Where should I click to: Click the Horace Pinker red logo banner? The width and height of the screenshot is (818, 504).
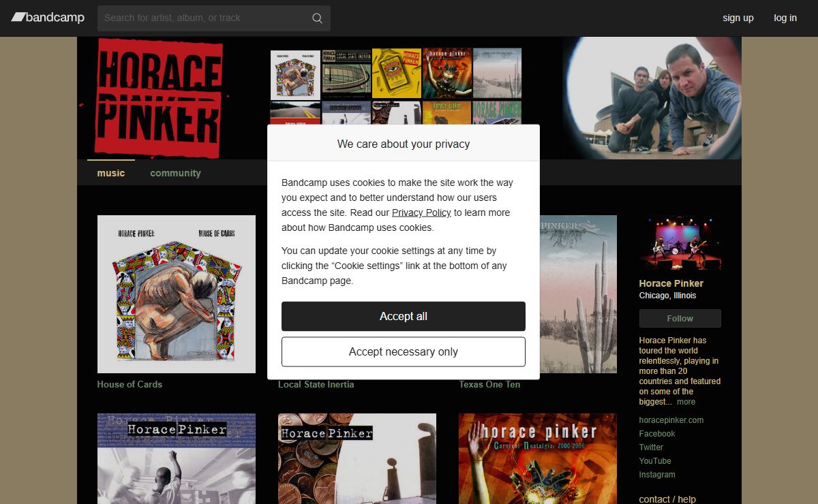coord(157,99)
